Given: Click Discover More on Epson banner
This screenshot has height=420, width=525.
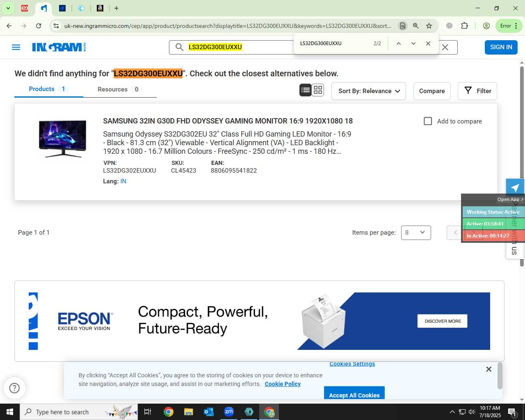Looking at the screenshot, I should [443, 321].
